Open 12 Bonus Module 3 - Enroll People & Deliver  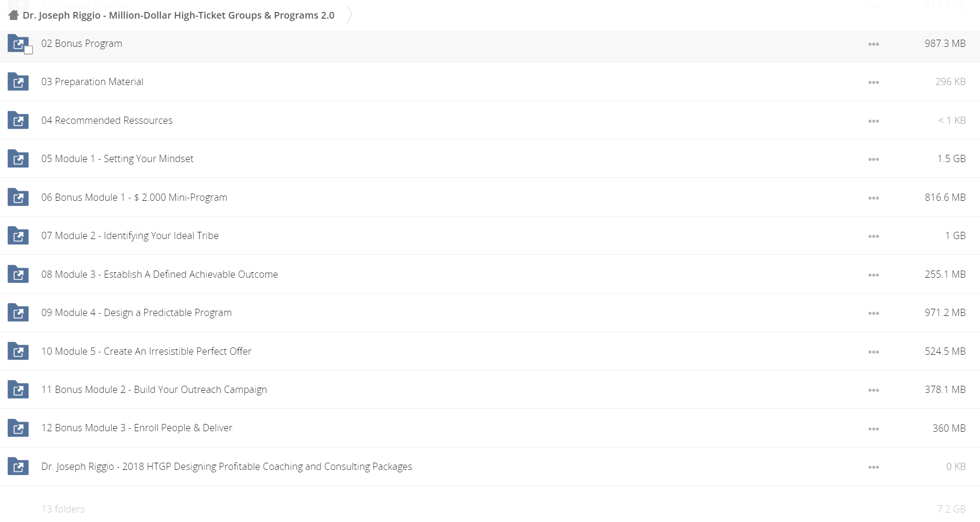(x=137, y=428)
